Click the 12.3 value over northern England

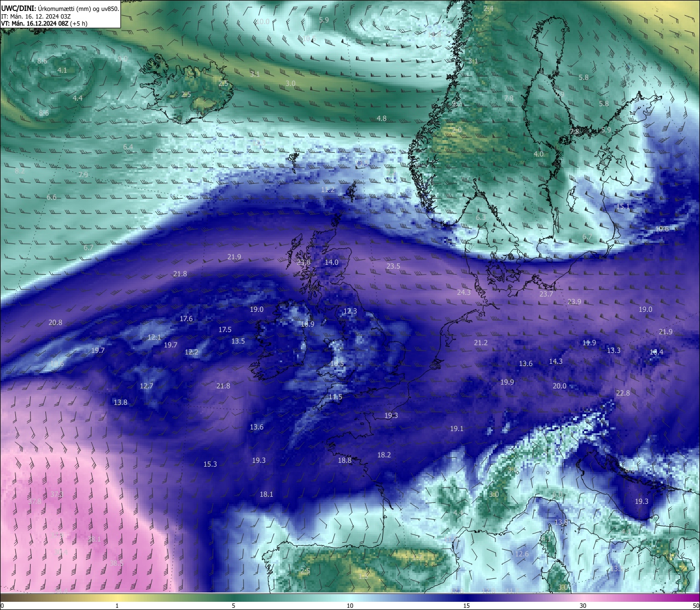[350, 311]
